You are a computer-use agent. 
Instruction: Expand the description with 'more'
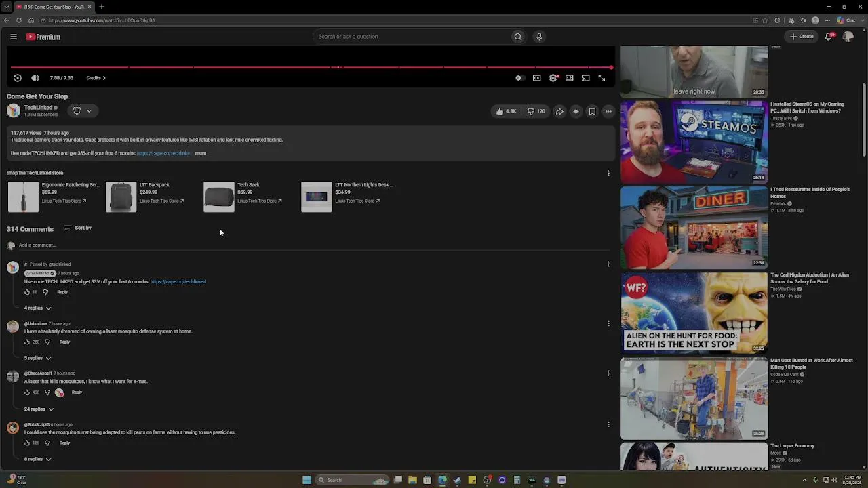tap(201, 153)
